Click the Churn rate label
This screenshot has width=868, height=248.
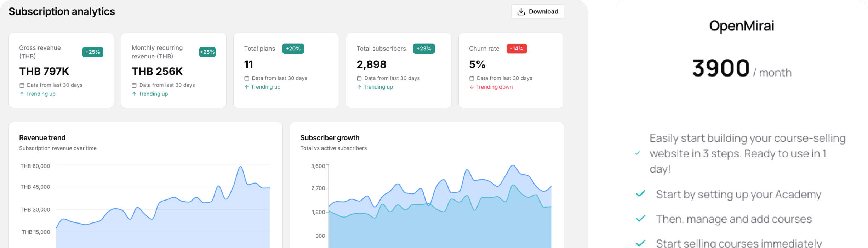(x=484, y=49)
